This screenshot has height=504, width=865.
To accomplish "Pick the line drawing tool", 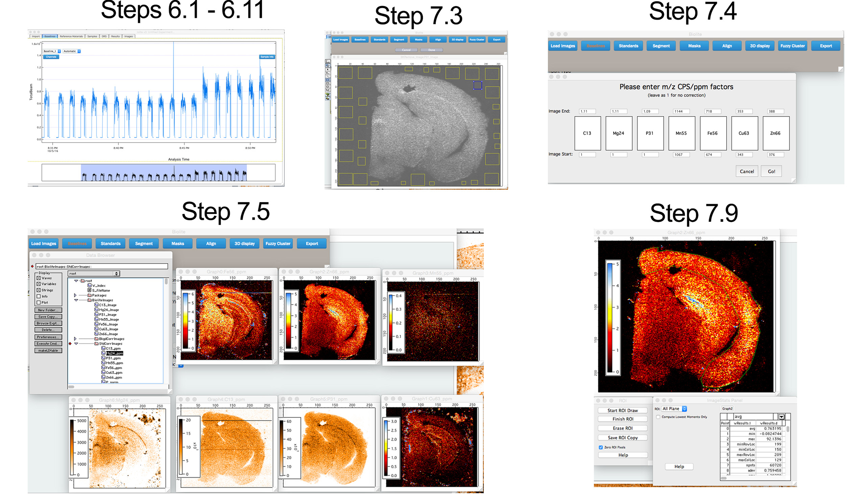I will point(328,76).
